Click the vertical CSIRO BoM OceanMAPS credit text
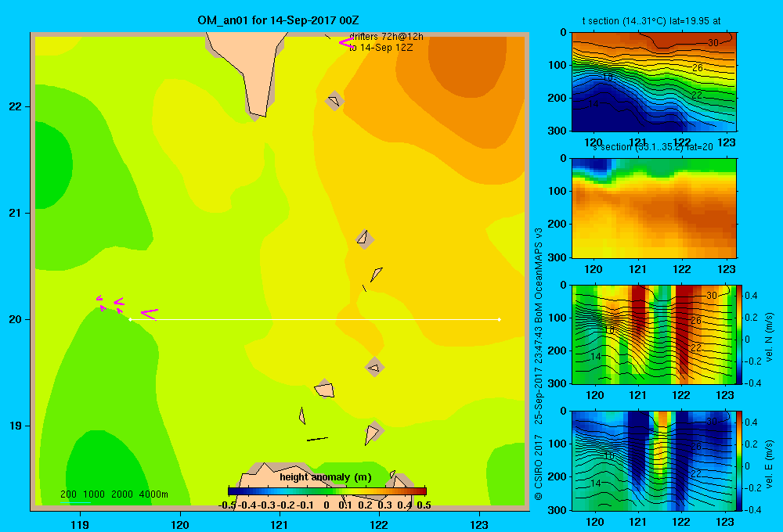The width and height of the screenshot is (783, 532). point(539,363)
